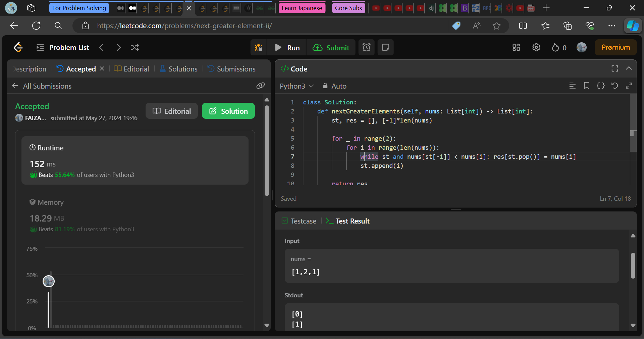Open Python3 language dropdown
The height and width of the screenshot is (339, 644).
coord(297,86)
